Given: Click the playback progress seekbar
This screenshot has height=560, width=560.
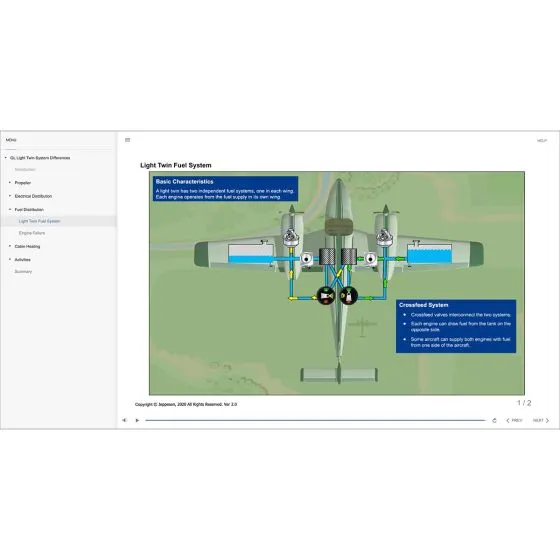Looking at the screenshot, I should point(315,420).
